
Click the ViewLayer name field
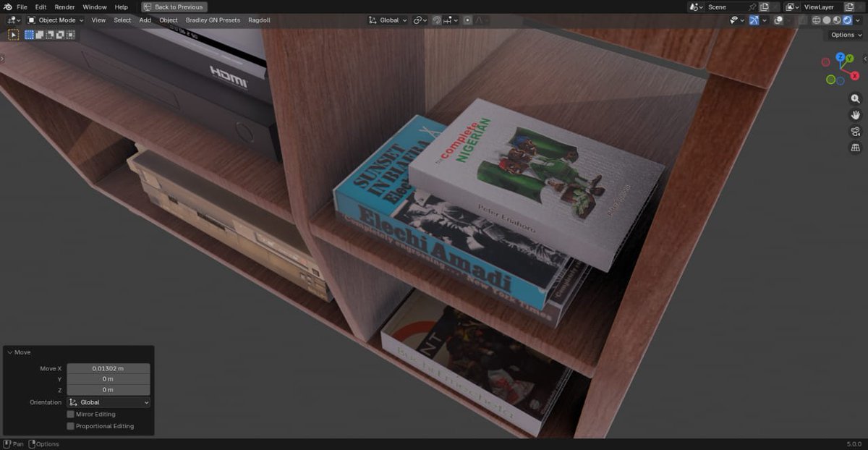click(x=822, y=7)
